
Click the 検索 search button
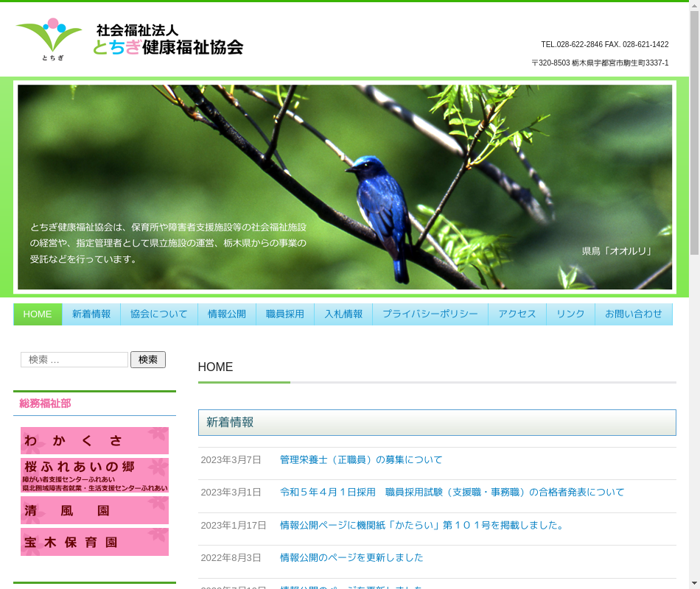[148, 360]
